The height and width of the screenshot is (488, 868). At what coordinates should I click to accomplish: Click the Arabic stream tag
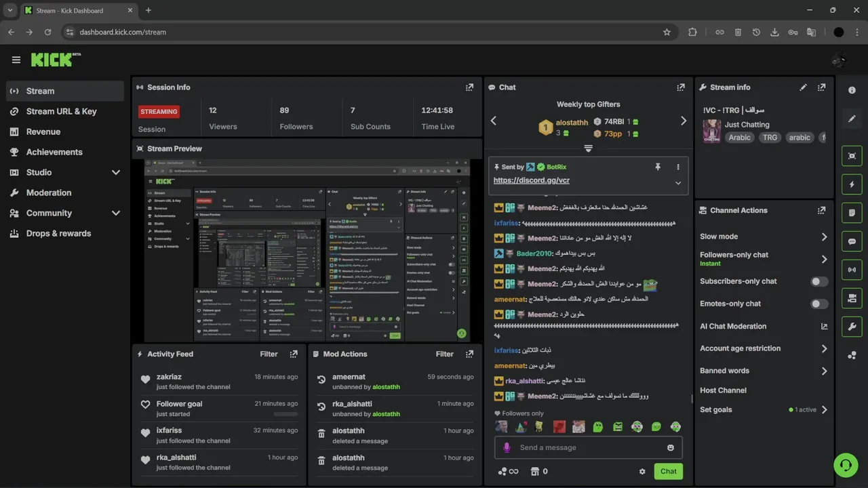(739, 138)
